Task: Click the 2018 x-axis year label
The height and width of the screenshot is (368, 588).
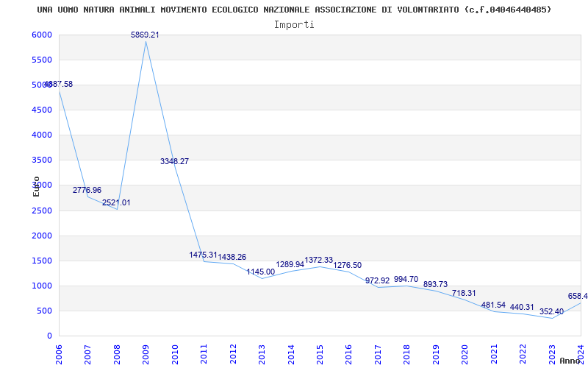Action: 407,355
